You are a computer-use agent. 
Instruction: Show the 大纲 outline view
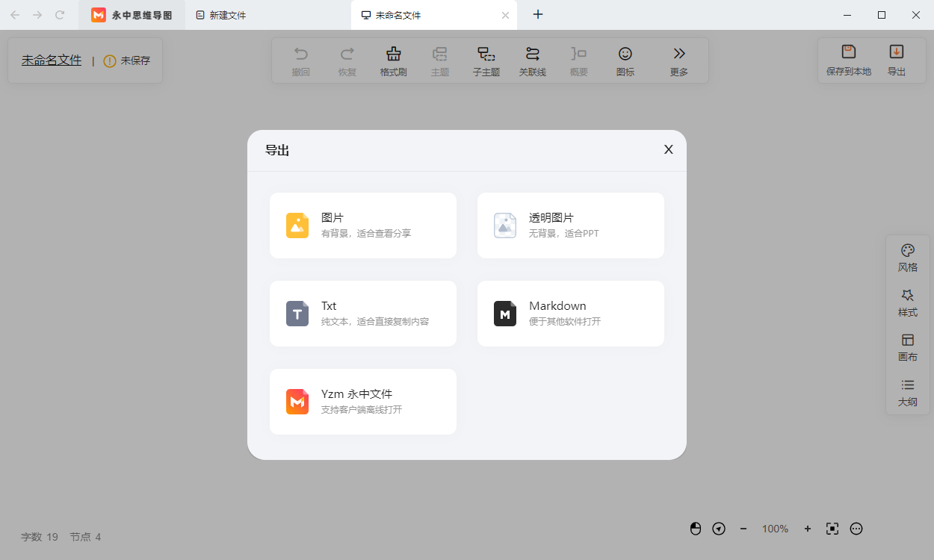click(907, 392)
